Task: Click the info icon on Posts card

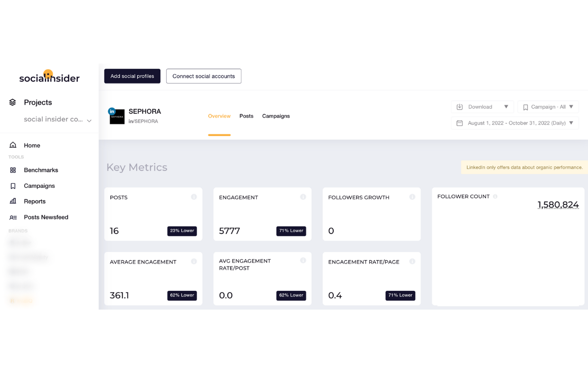Action: [x=194, y=197]
